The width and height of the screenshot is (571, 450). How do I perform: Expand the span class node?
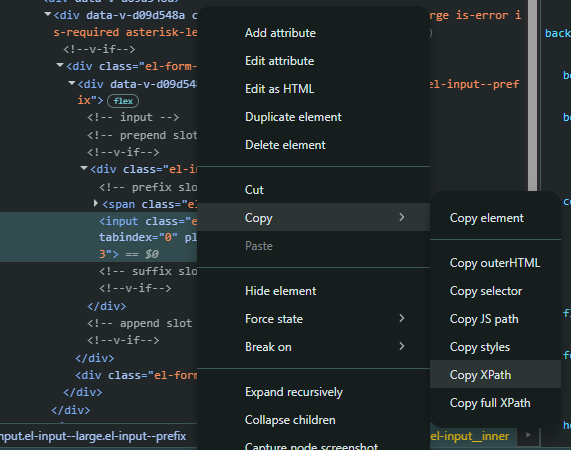click(96, 203)
